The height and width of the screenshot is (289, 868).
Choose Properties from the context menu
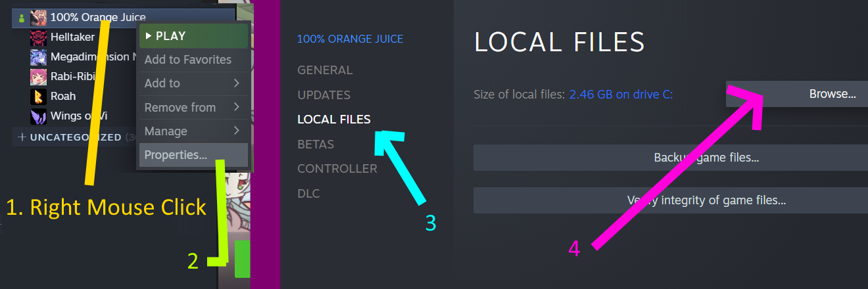(176, 155)
